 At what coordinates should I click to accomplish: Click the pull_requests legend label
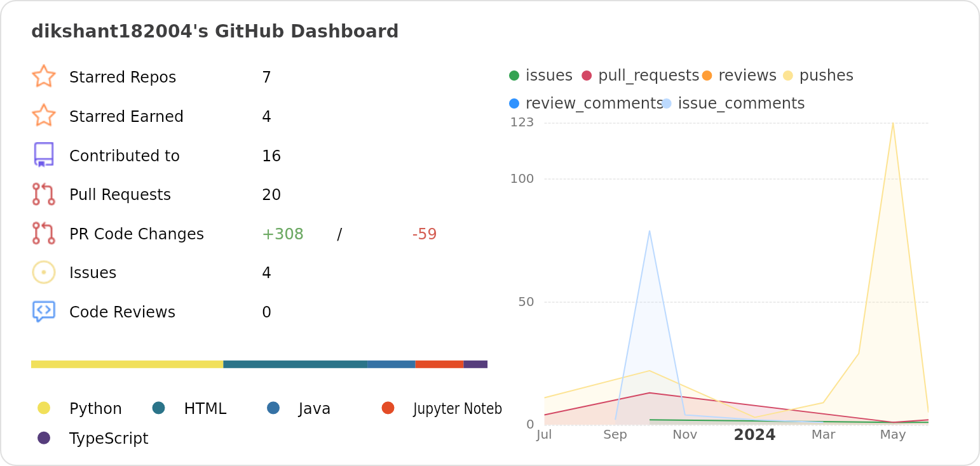(648, 76)
